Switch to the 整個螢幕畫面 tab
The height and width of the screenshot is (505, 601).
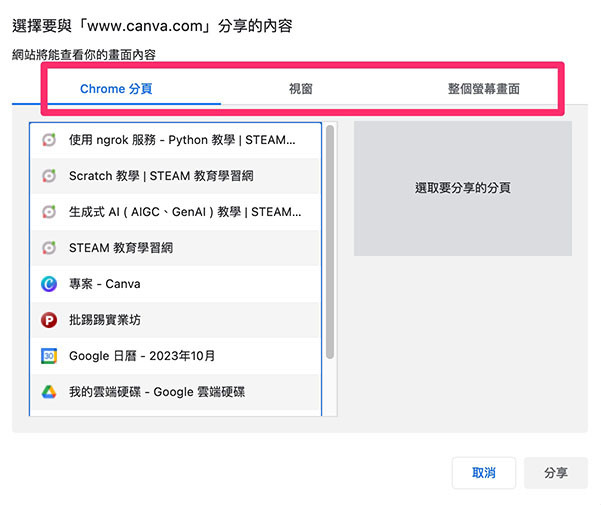tap(484, 89)
